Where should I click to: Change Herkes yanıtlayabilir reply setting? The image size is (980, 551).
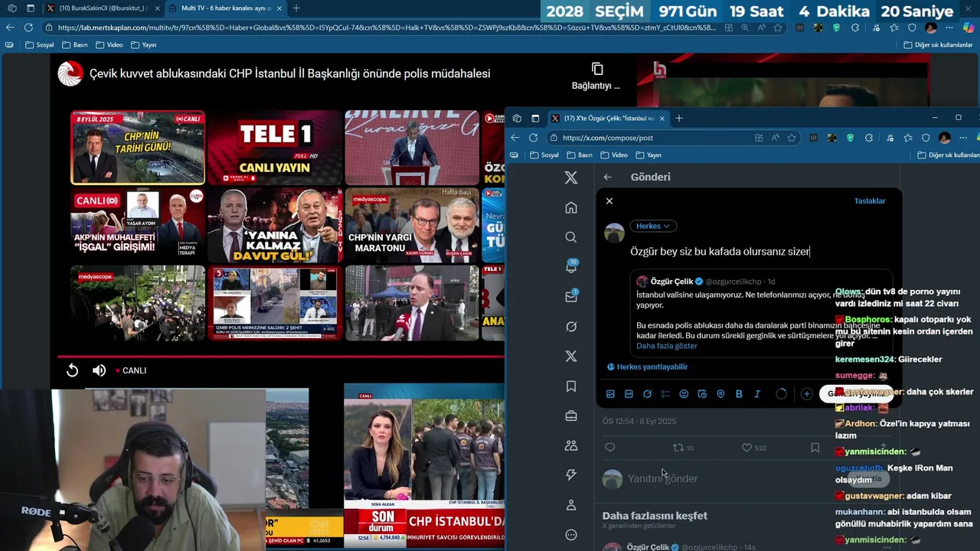point(647,367)
